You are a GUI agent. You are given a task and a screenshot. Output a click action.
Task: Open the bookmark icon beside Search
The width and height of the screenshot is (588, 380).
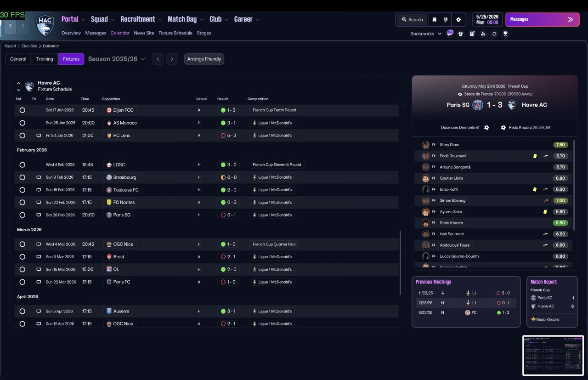pyautogui.click(x=434, y=20)
